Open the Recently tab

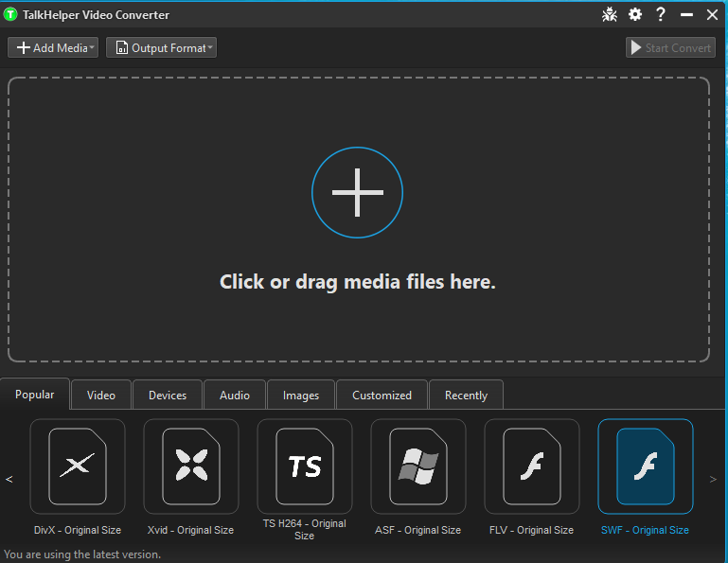point(466,395)
